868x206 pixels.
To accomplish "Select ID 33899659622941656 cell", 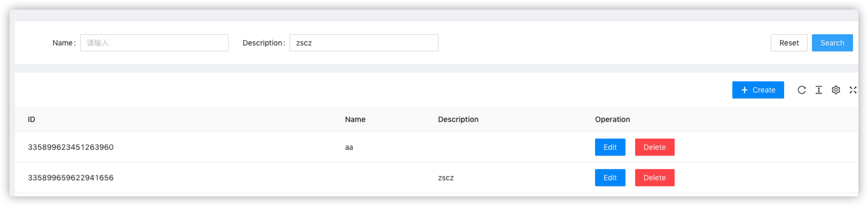I will tap(71, 177).
